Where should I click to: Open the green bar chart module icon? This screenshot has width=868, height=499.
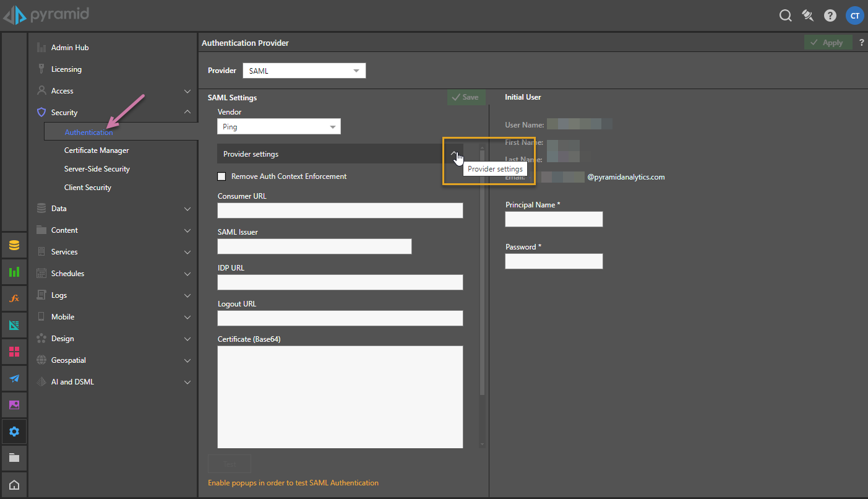(x=14, y=272)
